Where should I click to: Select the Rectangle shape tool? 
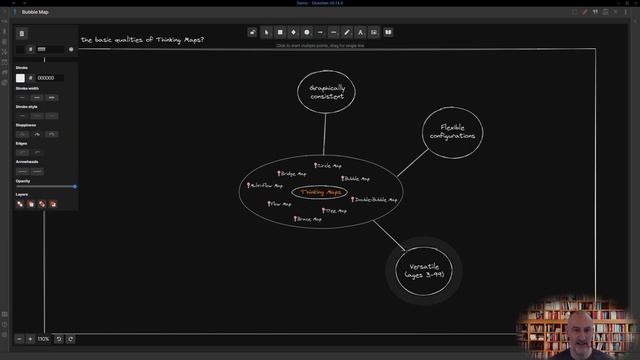click(280, 32)
